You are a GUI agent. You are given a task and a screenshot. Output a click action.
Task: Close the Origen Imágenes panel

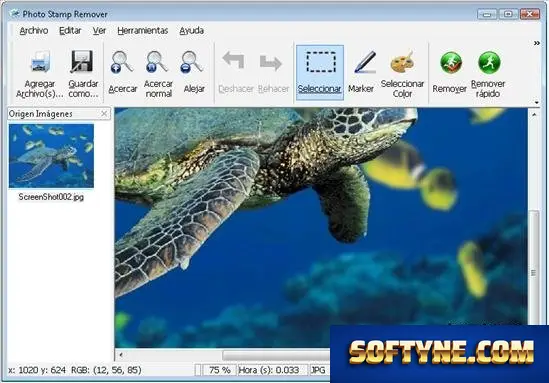coord(104,113)
